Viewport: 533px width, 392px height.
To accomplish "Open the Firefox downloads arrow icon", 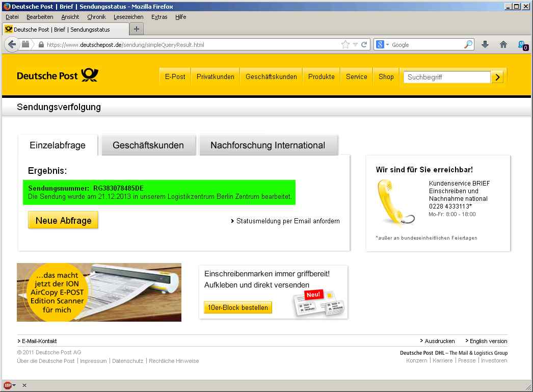I will coord(485,44).
